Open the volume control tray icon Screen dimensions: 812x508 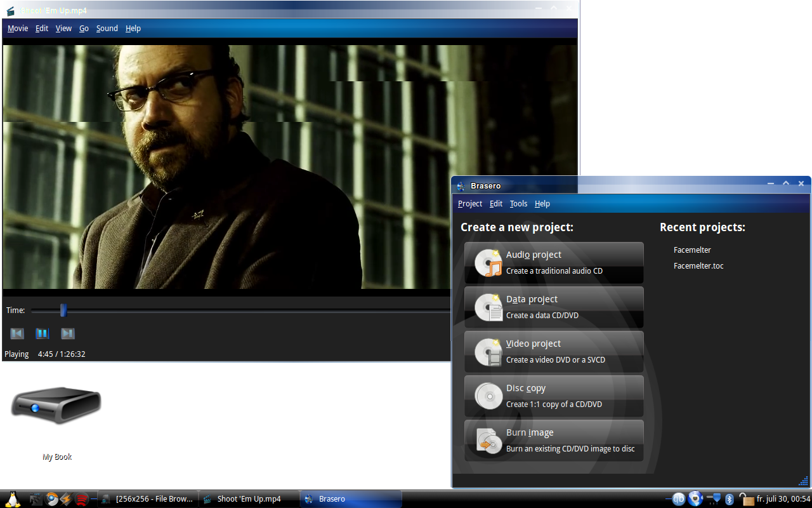click(713, 499)
